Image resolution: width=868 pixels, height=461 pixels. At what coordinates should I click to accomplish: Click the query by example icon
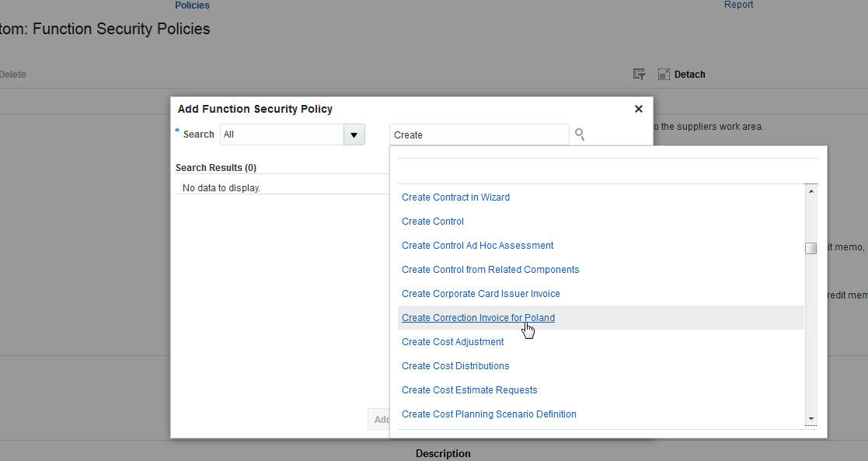click(x=639, y=75)
